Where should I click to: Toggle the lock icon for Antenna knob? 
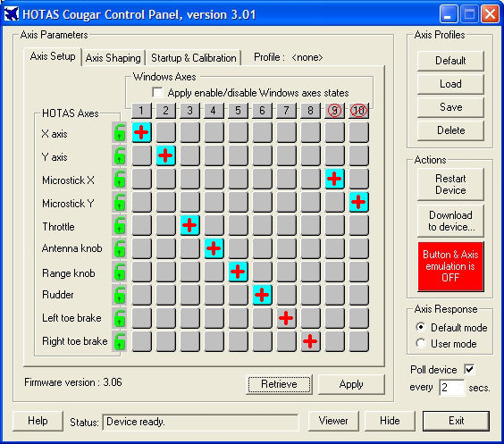[x=119, y=248]
